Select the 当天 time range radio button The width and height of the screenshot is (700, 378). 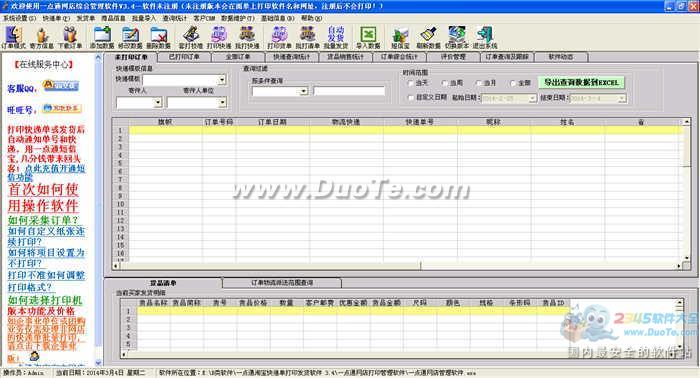411,83
